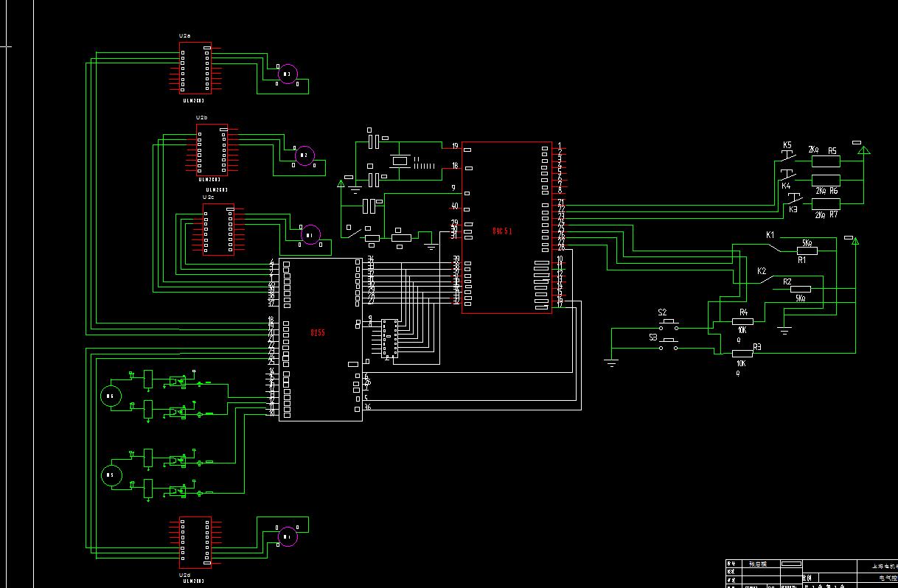Select the green M5 motor circle

point(111,476)
